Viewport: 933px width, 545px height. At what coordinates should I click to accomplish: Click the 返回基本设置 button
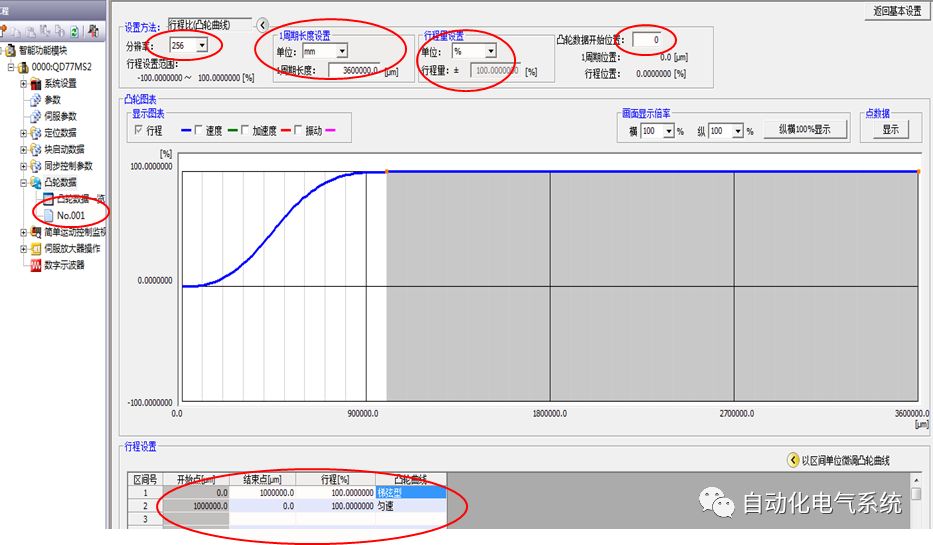click(896, 11)
